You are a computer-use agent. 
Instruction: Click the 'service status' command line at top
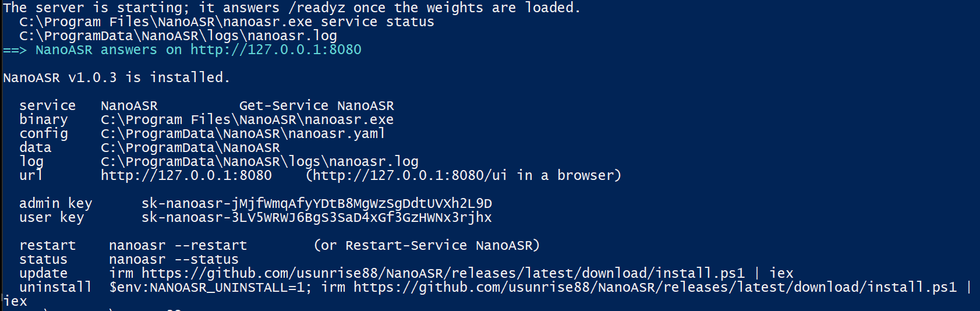click(227, 22)
